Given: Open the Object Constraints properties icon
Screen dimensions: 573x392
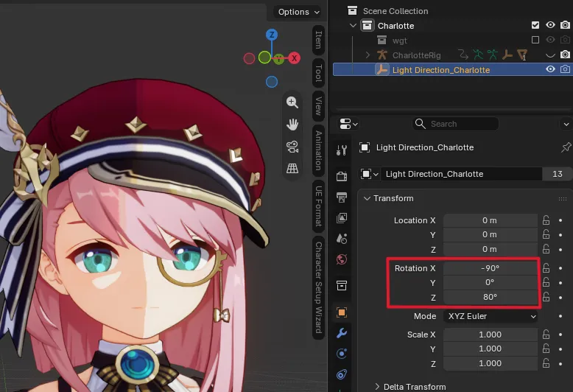Looking at the screenshot, I should coord(342,374).
